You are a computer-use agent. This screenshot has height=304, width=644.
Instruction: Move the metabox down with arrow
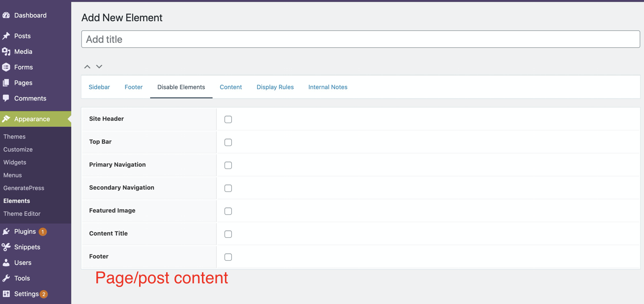coord(99,67)
